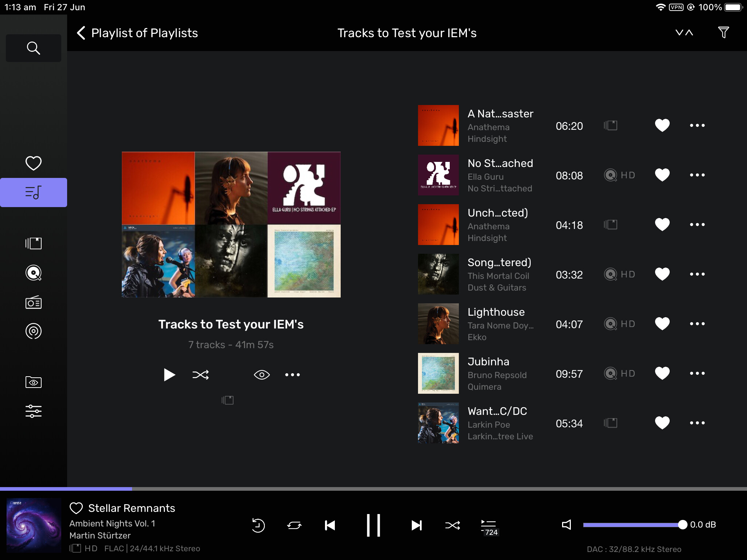Toggle favorite on Unch...cted) track

pyautogui.click(x=662, y=225)
